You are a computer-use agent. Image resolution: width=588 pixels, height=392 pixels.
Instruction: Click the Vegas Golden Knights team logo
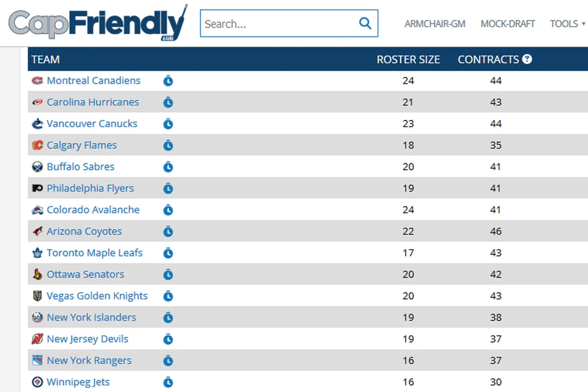tap(37, 296)
